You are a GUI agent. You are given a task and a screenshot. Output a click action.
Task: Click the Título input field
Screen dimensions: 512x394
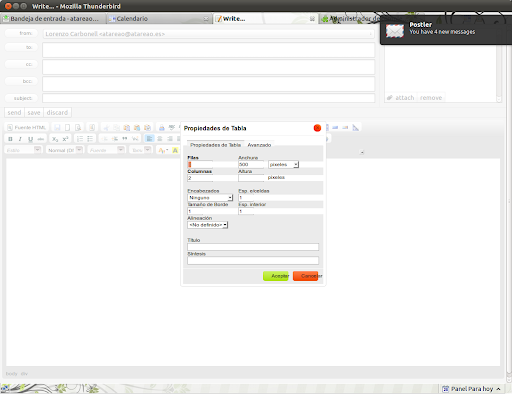pyautogui.click(x=253, y=247)
